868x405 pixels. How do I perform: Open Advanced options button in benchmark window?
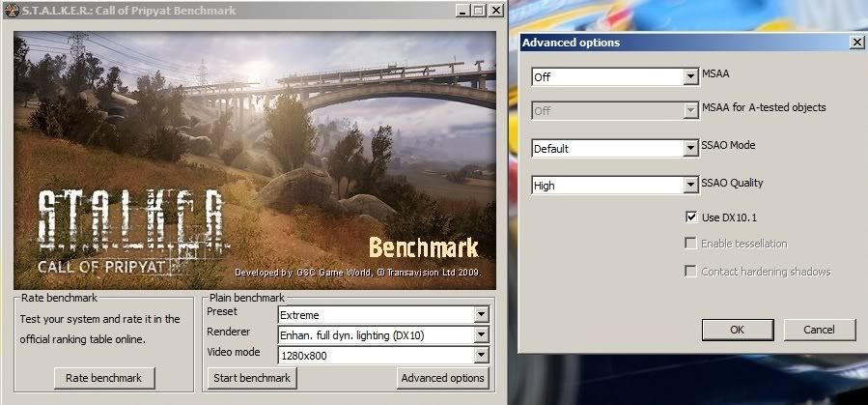click(443, 378)
